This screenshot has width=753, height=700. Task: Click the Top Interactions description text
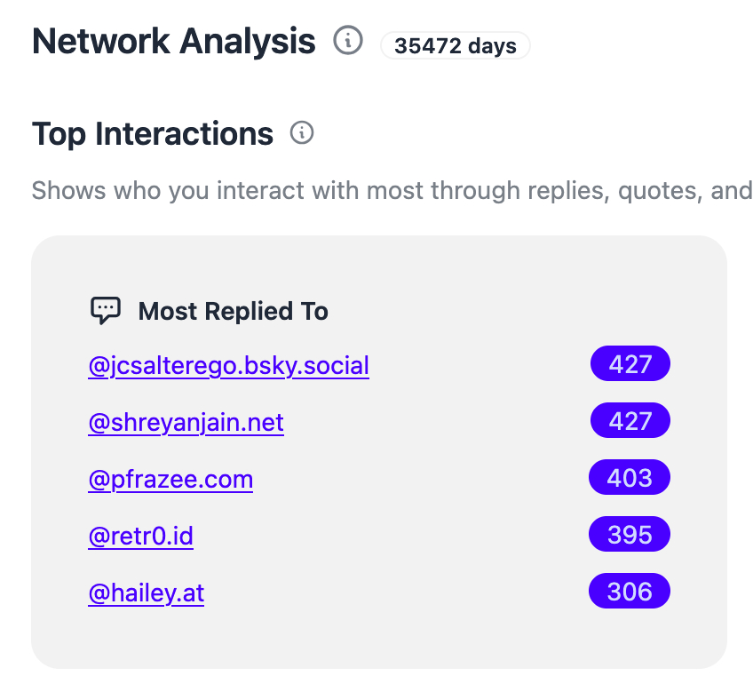tap(392, 190)
